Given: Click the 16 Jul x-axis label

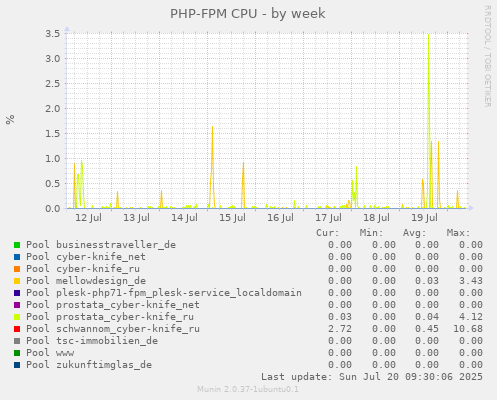Looking at the screenshot, I should click(280, 218).
